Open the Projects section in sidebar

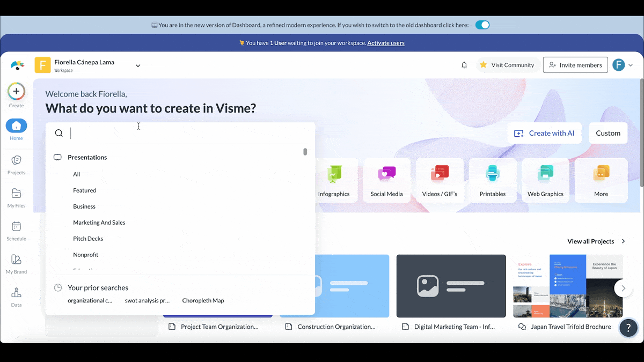[x=16, y=160]
